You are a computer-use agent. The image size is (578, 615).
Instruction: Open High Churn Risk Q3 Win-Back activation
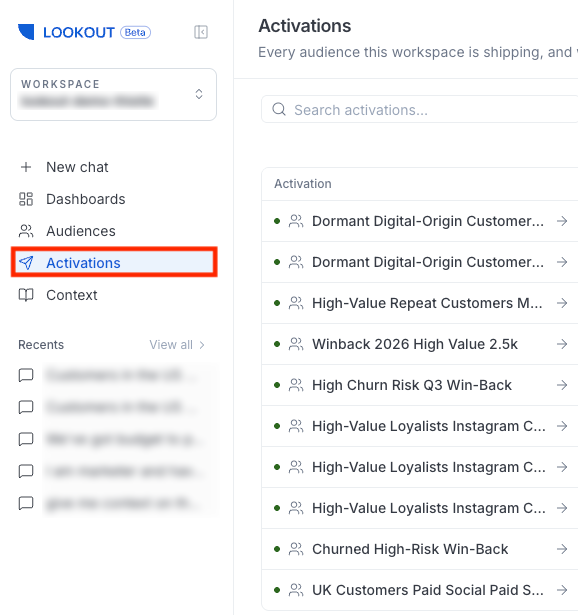412,385
